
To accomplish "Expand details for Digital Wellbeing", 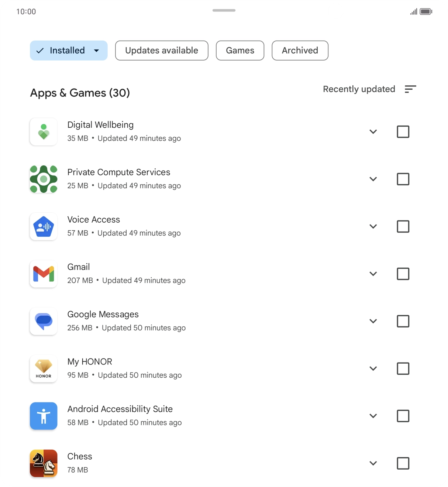I will (373, 131).
